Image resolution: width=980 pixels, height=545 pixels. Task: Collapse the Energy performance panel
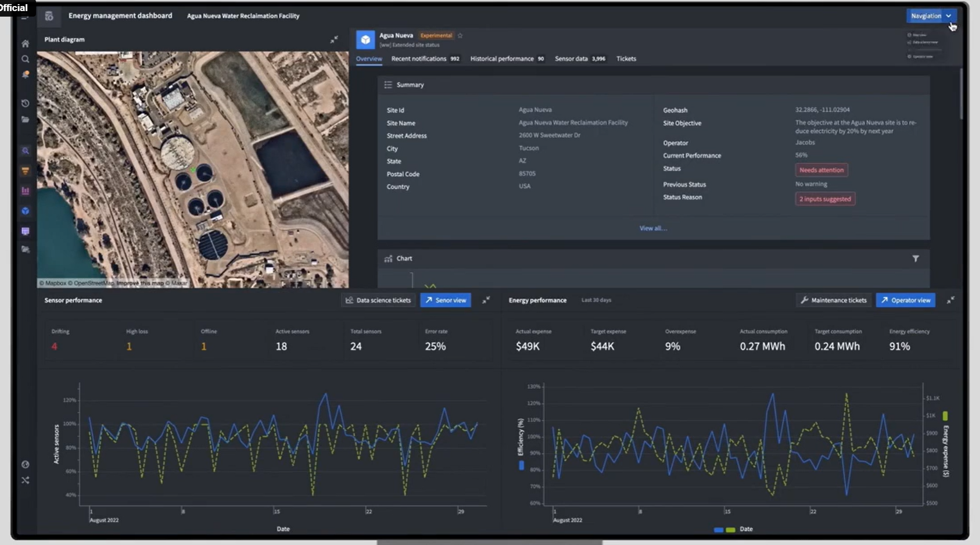click(950, 300)
